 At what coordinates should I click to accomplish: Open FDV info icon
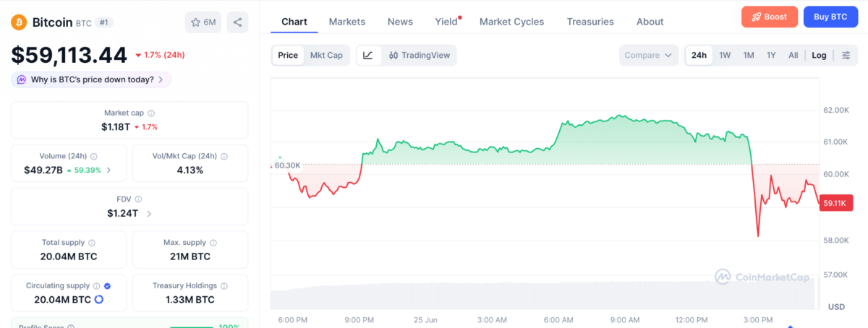138,199
